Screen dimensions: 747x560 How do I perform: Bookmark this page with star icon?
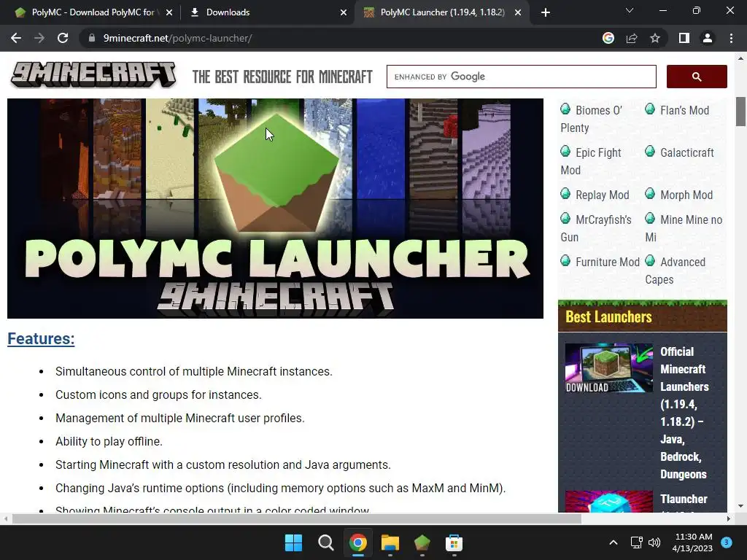tap(655, 38)
